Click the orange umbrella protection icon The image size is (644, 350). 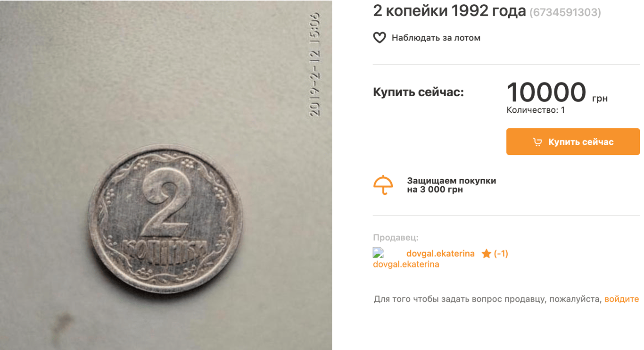[383, 185]
